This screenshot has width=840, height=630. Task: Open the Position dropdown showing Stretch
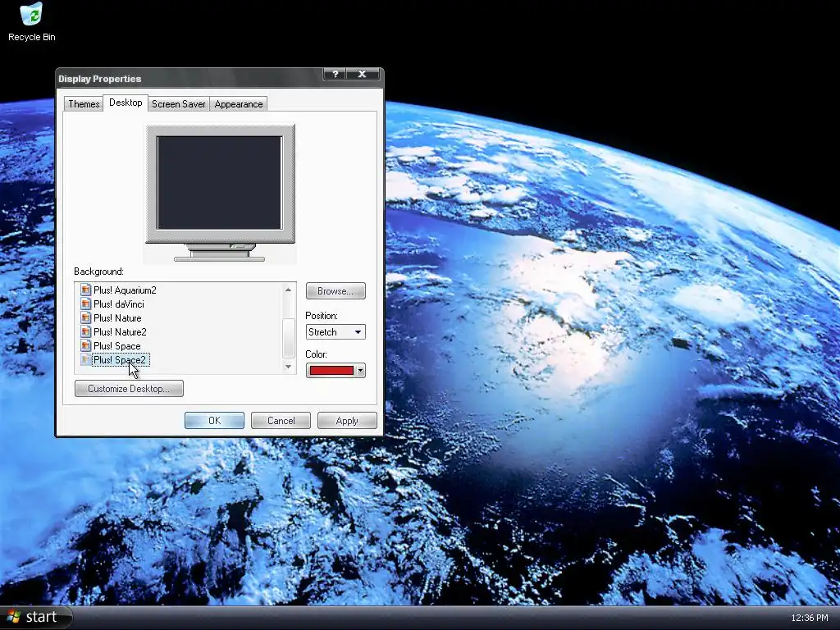coord(336,331)
